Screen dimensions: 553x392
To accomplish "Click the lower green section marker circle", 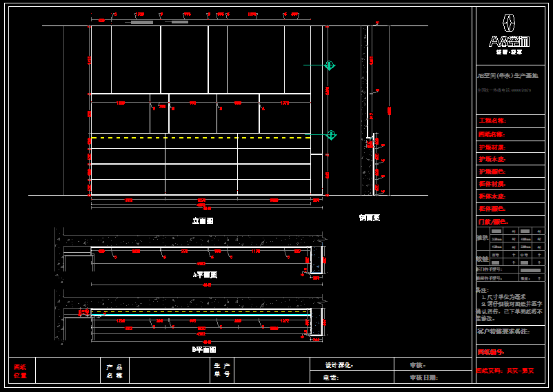I will point(330,134).
